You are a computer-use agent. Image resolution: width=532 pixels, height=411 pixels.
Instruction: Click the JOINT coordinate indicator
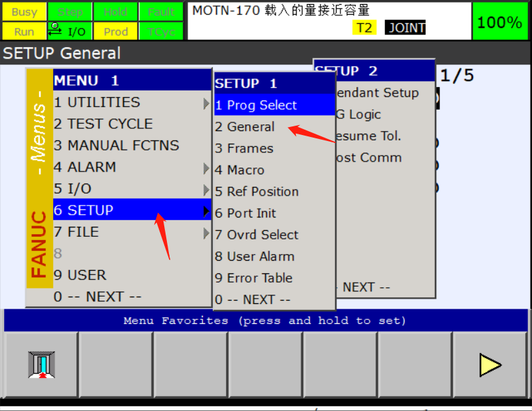tap(405, 27)
